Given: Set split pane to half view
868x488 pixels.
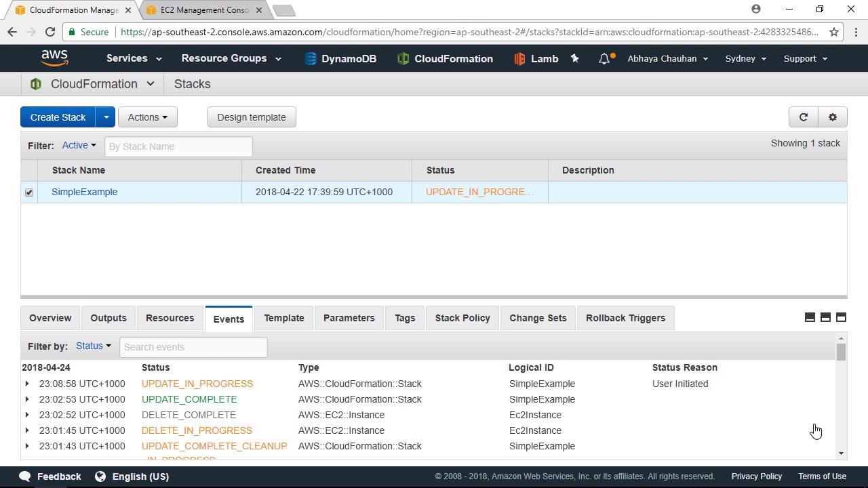Looking at the screenshot, I should click(x=825, y=317).
